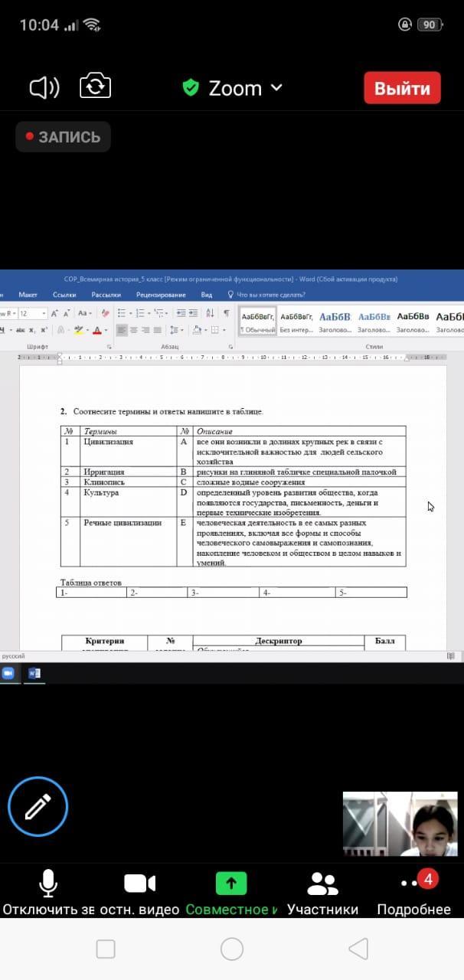Open the Change Case Aa dropdown

pyautogui.click(x=84, y=313)
